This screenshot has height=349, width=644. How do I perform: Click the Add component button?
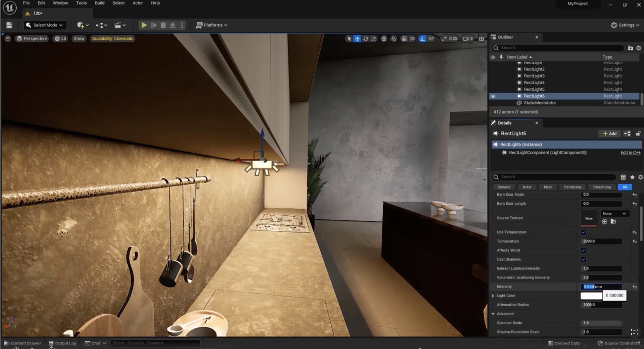click(x=609, y=133)
